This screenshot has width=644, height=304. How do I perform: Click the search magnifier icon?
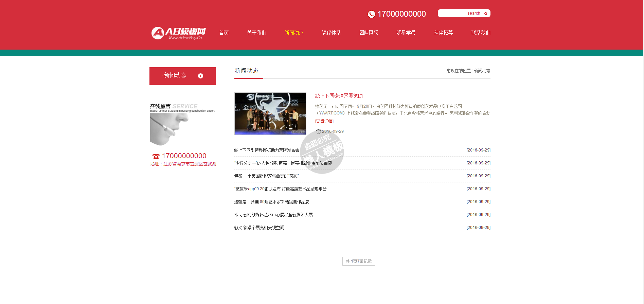(x=486, y=14)
